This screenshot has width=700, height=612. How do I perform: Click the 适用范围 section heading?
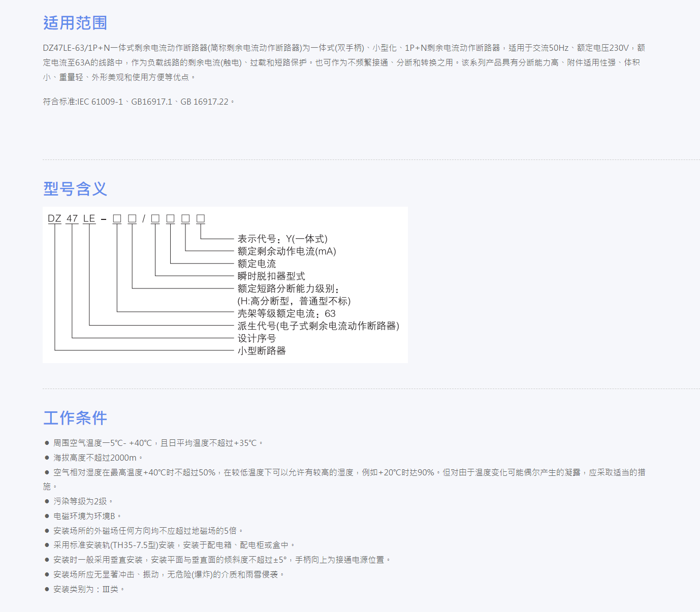(75, 23)
